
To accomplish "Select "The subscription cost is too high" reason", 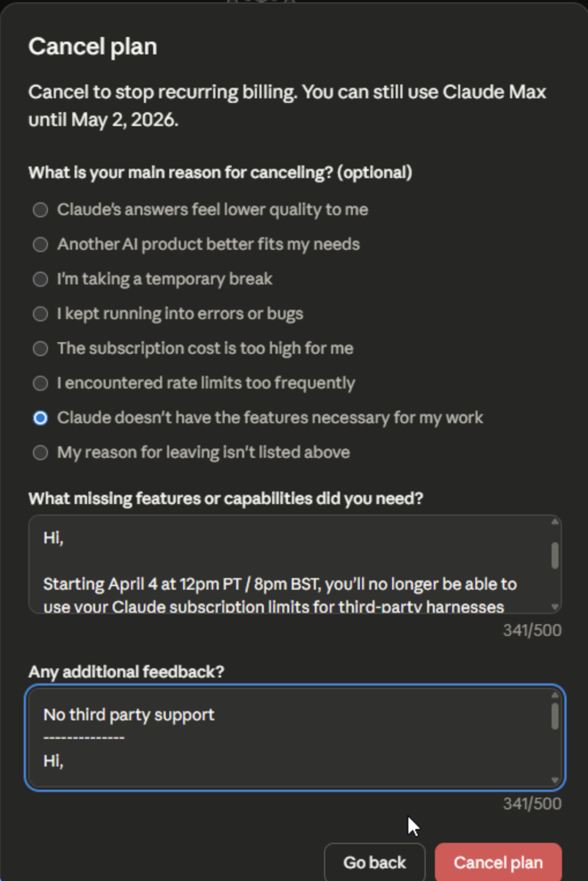I will (40, 348).
